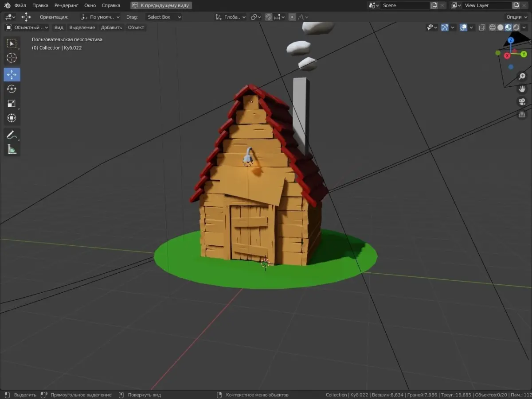Toggle the camera view icon

522,102
